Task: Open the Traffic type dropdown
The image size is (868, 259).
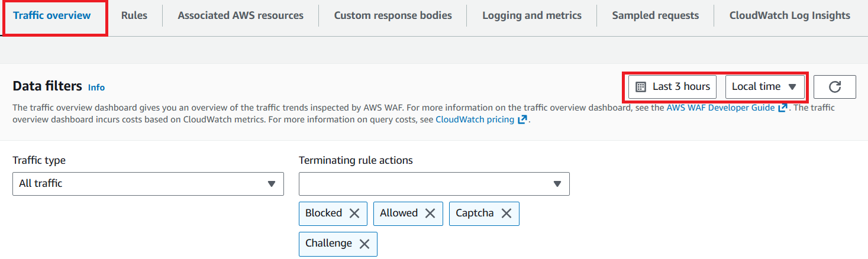Action: (147, 184)
